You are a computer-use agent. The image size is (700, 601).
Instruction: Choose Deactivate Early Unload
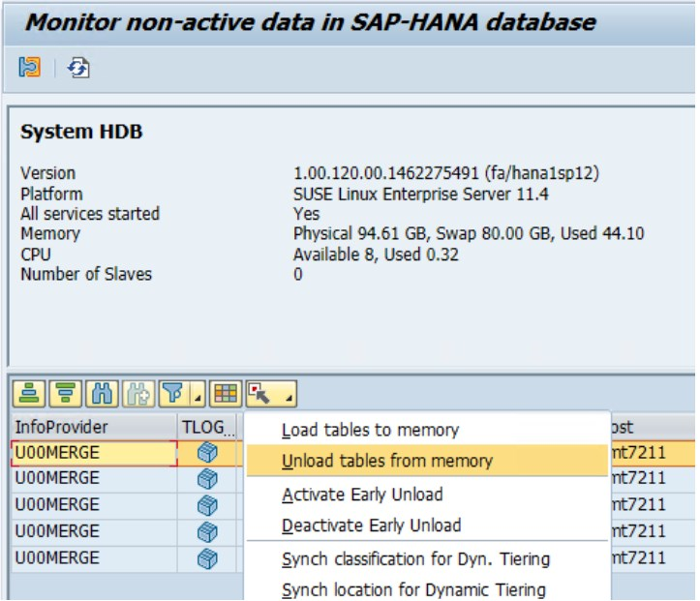click(372, 526)
